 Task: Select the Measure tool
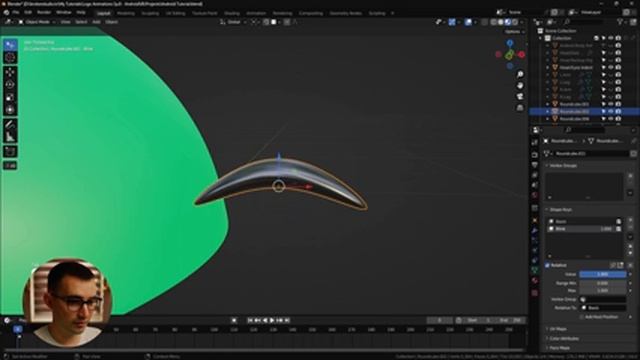pos(10,137)
